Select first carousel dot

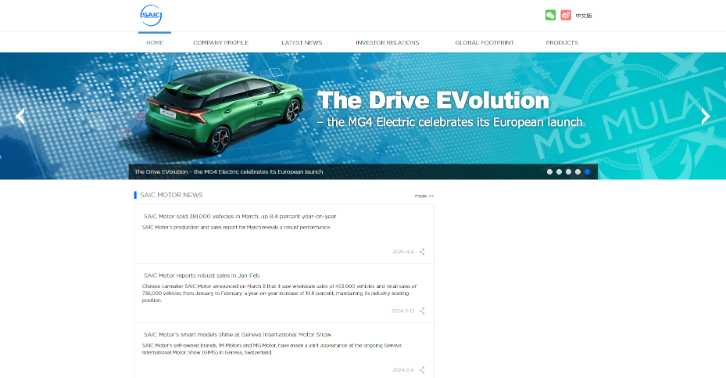click(550, 172)
